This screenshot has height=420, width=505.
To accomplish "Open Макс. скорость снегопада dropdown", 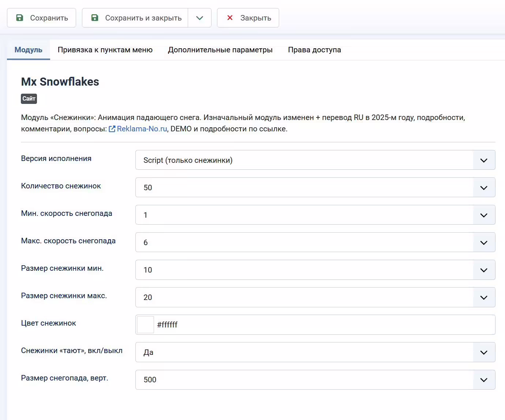I will point(315,242).
